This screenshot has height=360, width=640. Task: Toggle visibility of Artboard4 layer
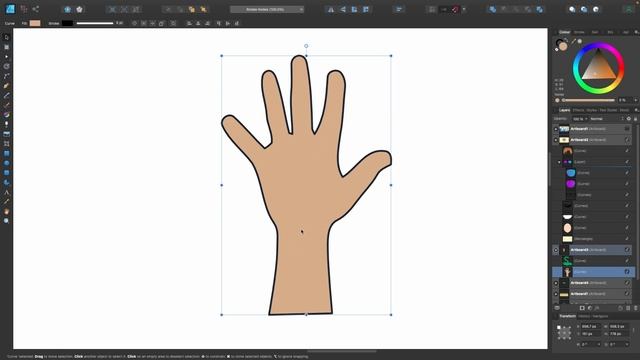627,283
